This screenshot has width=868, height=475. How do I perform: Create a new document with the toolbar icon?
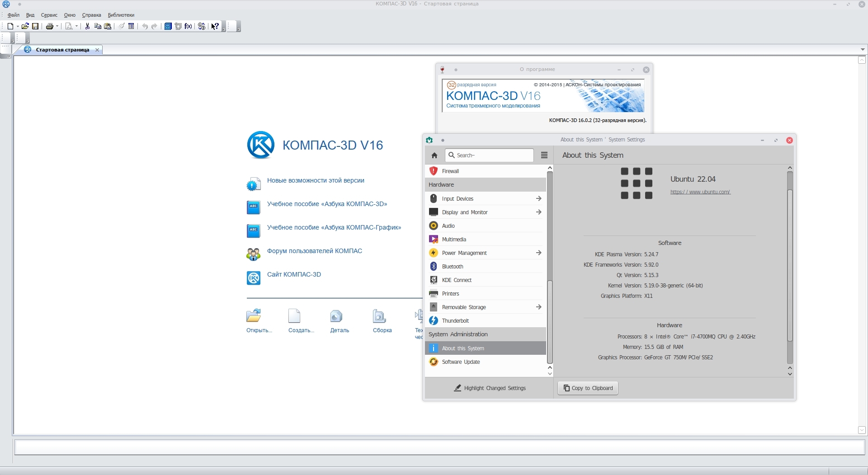click(x=10, y=26)
